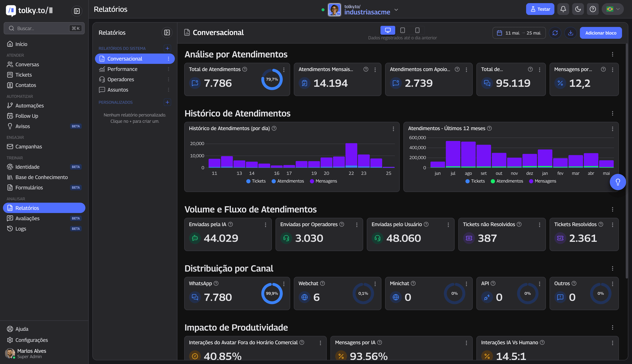Open Volume e Fluxo de Atendimentos section options
The width and height of the screenshot is (632, 364).
612,209
